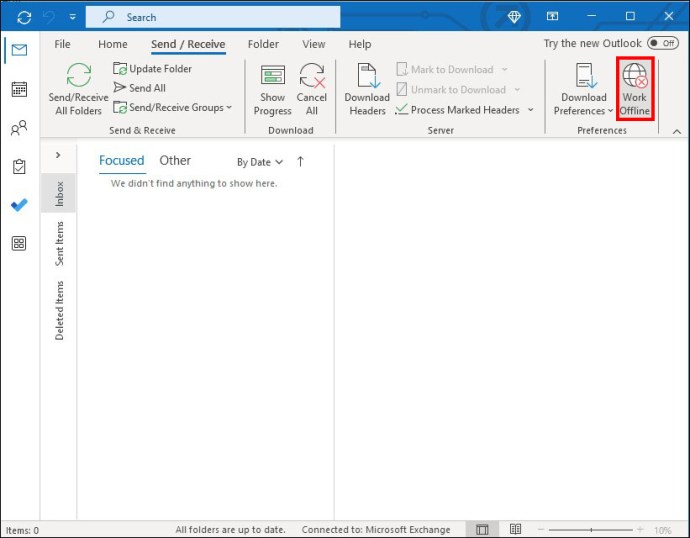690x538 pixels.
Task: Minimize the Outlook window
Action: [x=591, y=16]
